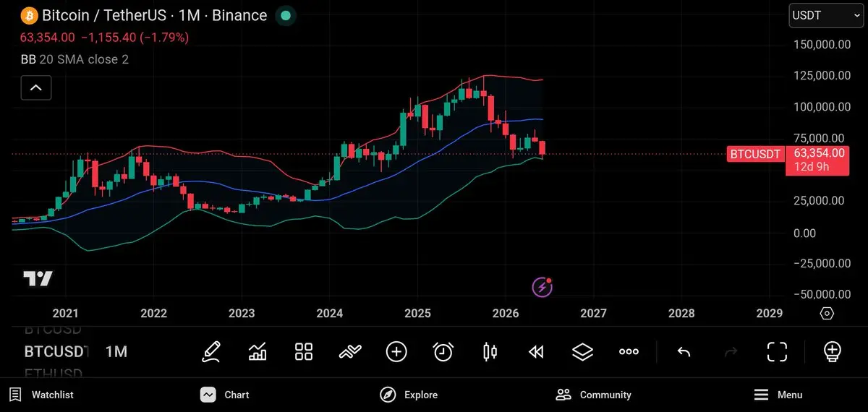Switch to the Watchlist tab
Viewport: 868px width, 412px height.
point(42,395)
